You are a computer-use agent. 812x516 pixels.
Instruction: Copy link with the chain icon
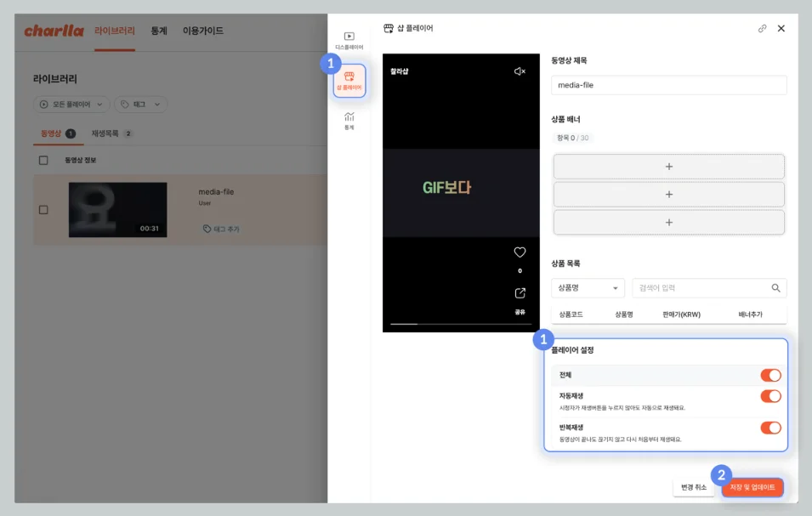(762, 28)
